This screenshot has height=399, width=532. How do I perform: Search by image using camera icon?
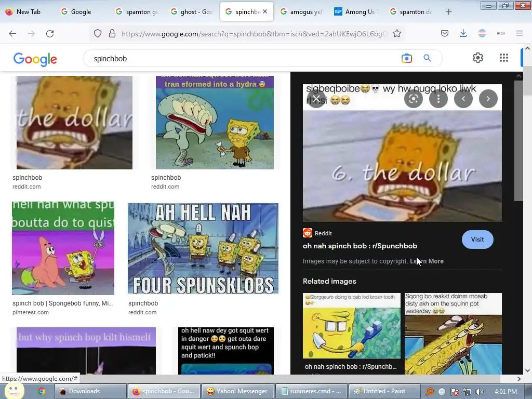[x=406, y=58]
